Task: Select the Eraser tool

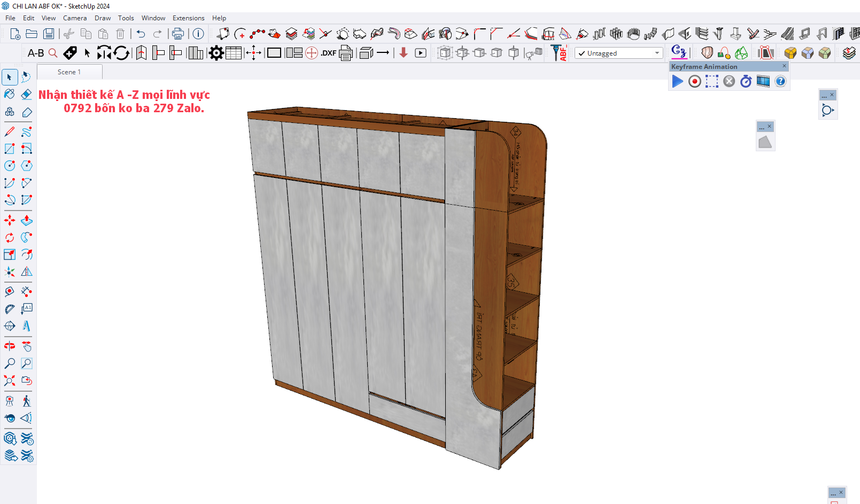Action: coord(27,95)
